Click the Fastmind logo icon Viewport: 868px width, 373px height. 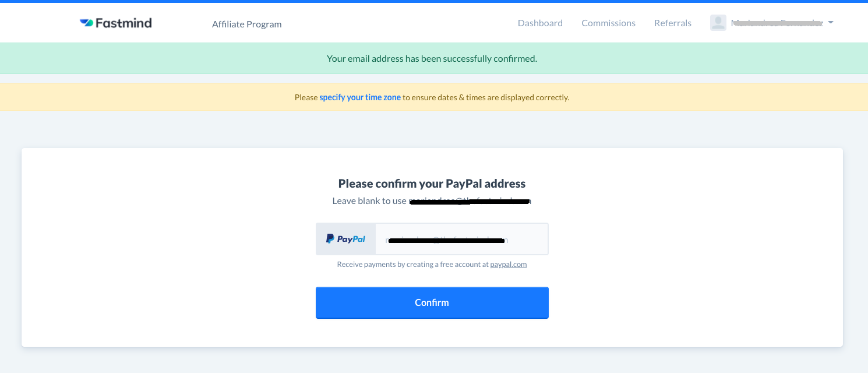(86, 23)
